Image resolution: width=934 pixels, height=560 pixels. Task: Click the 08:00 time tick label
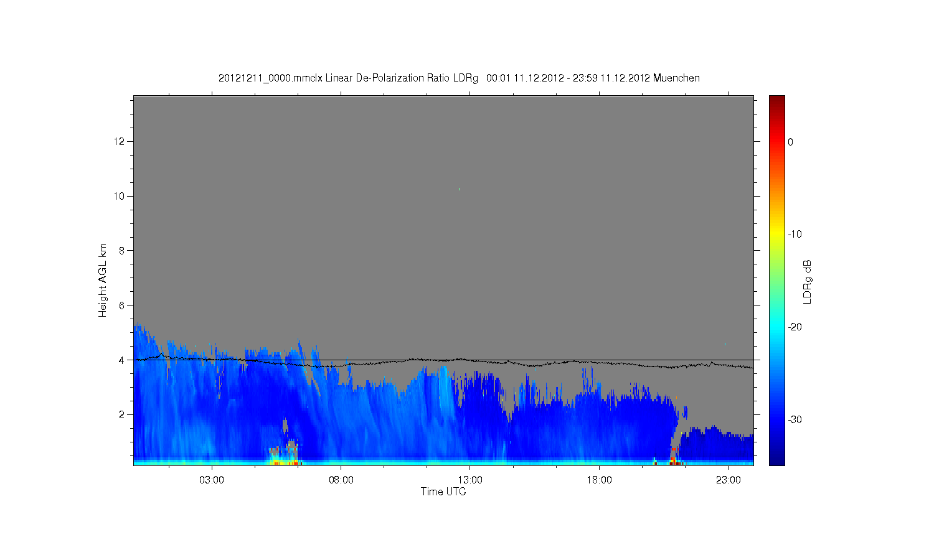(341, 480)
